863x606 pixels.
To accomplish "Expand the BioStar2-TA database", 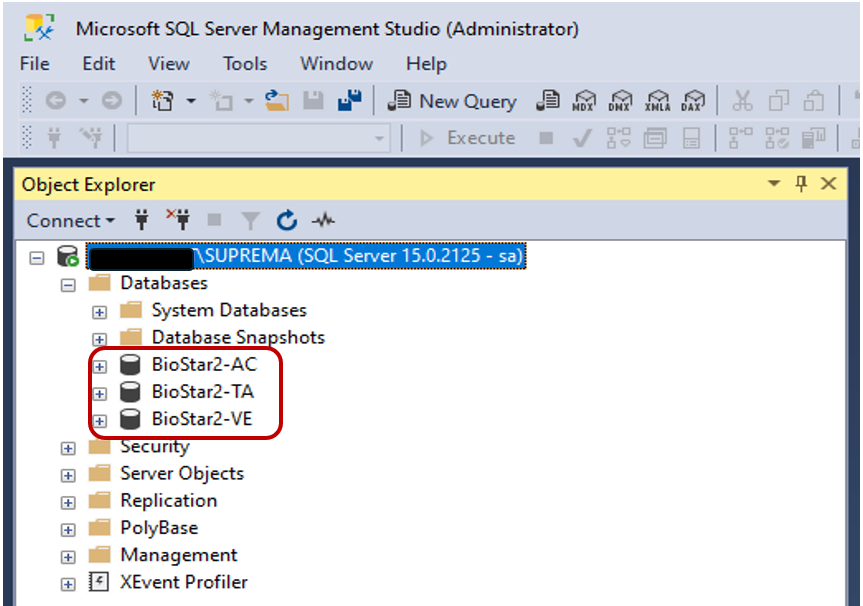I will coord(100,394).
